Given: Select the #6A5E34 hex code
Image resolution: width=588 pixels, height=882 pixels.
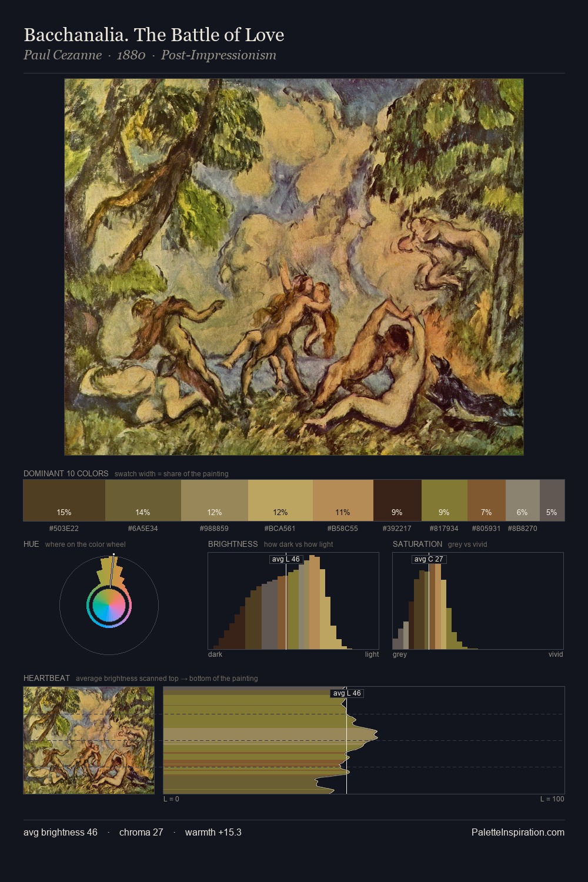Looking at the screenshot, I should click(143, 529).
